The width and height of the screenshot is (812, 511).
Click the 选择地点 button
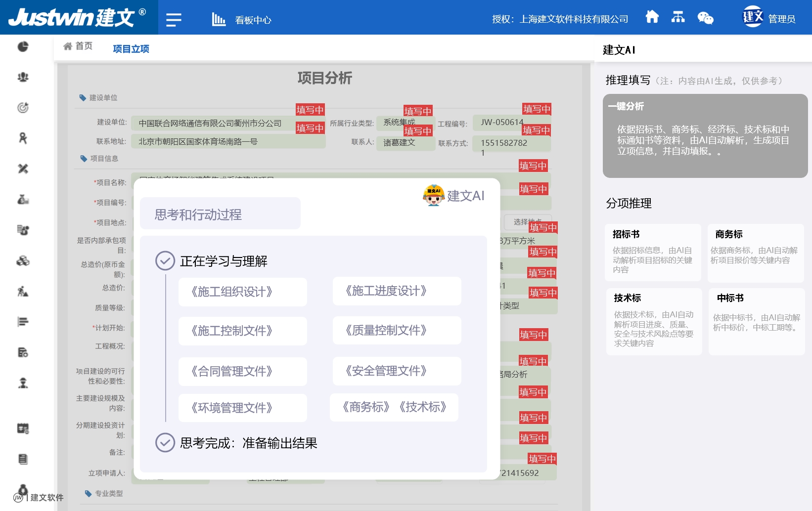[x=528, y=221]
